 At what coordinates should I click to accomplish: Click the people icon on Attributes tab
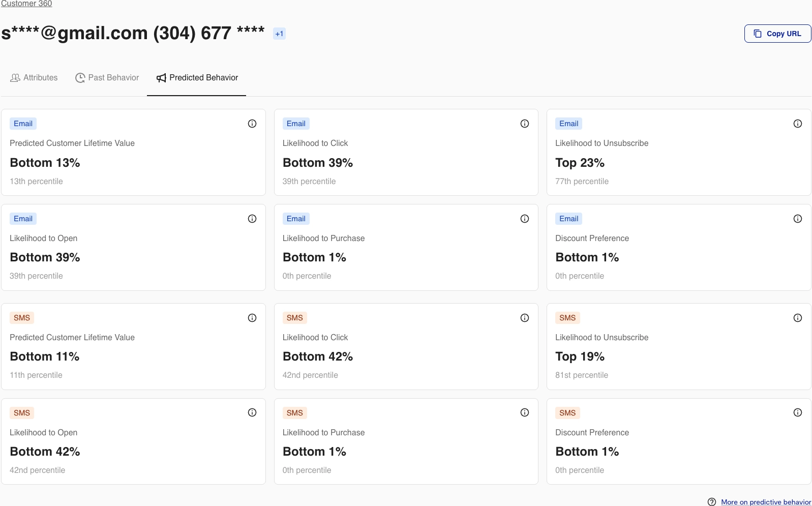pos(15,78)
